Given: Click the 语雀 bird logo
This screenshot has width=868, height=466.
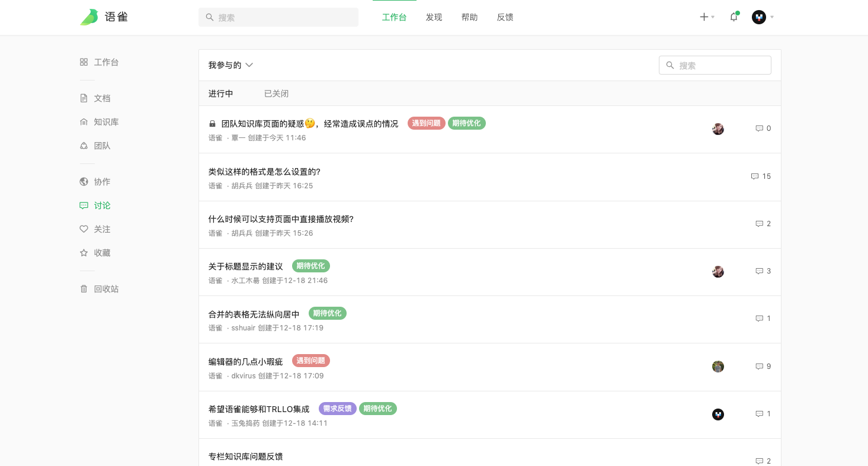Looking at the screenshot, I should click(89, 17).
